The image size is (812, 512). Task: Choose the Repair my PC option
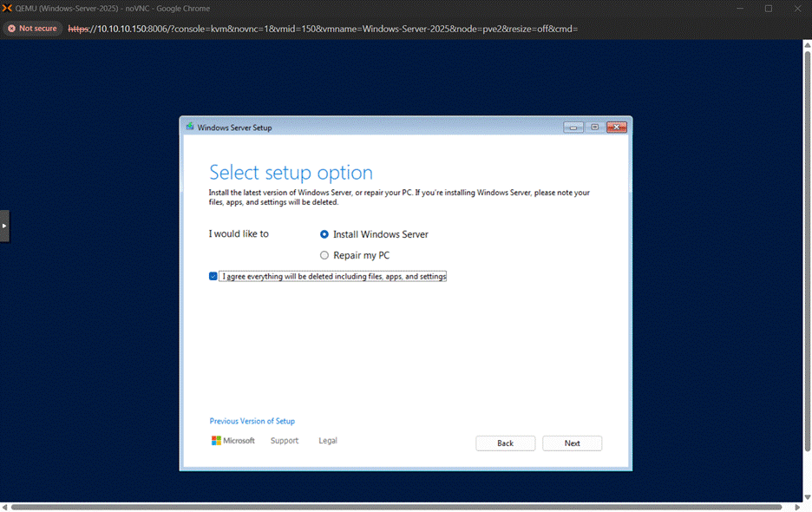pyautogui.click(x=324, y=256)
